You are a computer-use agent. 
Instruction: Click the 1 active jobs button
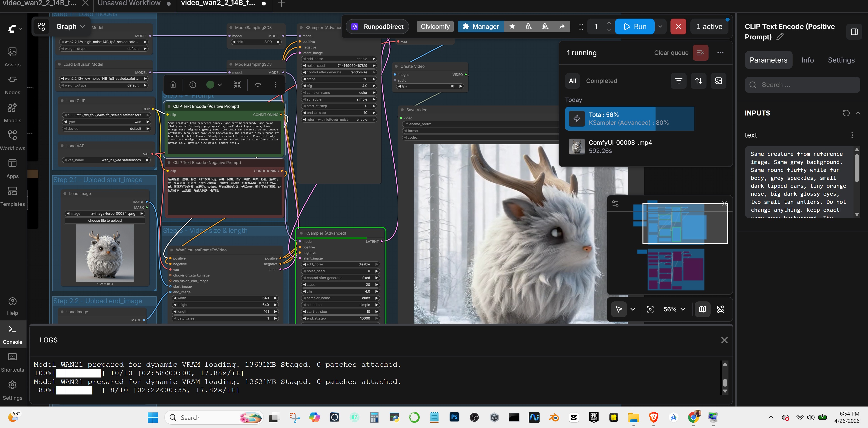[709, 26]
